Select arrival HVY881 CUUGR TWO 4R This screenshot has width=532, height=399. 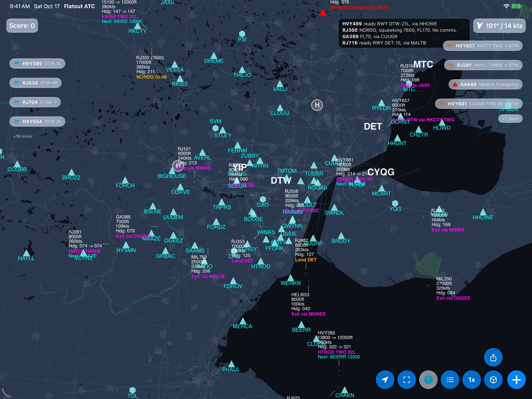479,104
